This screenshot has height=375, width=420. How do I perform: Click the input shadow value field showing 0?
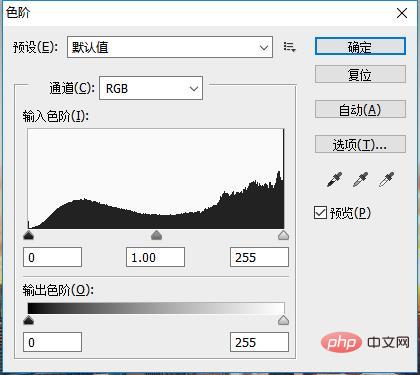(52, 257)
